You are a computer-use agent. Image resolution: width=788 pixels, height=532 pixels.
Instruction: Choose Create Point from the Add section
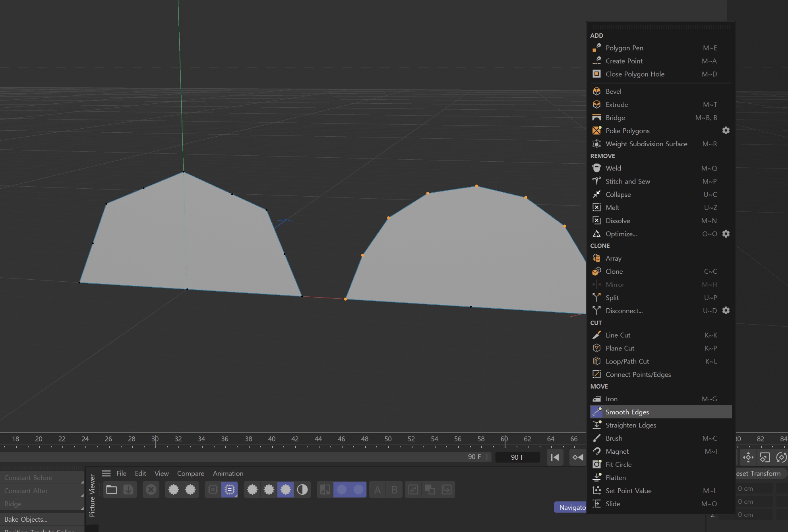(661, 61)
